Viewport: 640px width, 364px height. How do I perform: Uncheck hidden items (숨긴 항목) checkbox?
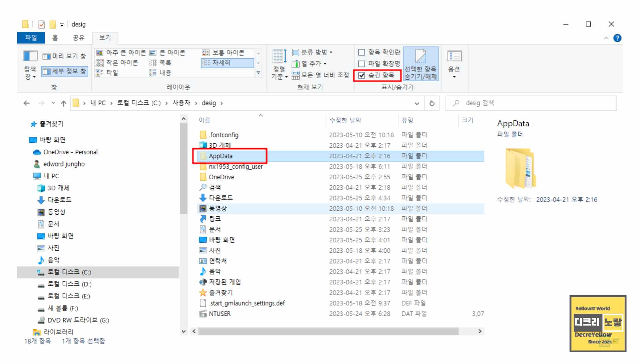pos(362,75)
